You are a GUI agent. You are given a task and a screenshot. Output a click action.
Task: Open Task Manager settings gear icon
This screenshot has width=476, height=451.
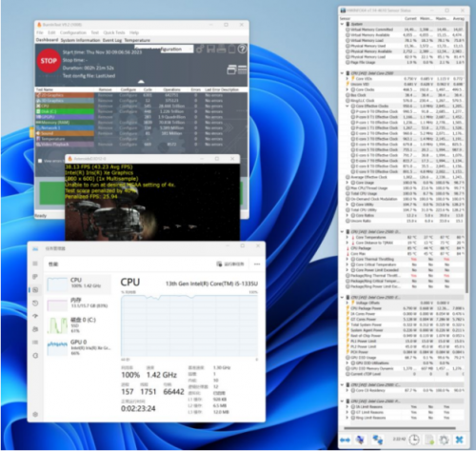pyautogui.click(x=35, y=414)
